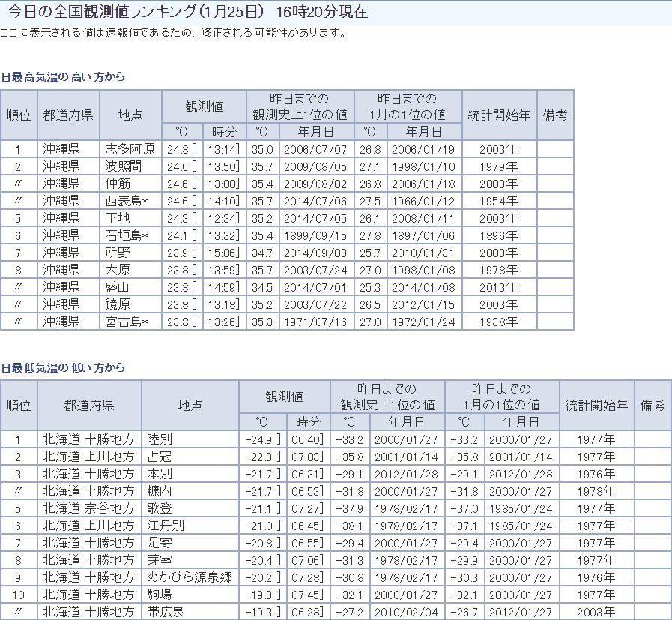The height and width of the screenshot is (620, 672).
Task: Click the 備考 header in the low-temperature table
Action: 652,405
